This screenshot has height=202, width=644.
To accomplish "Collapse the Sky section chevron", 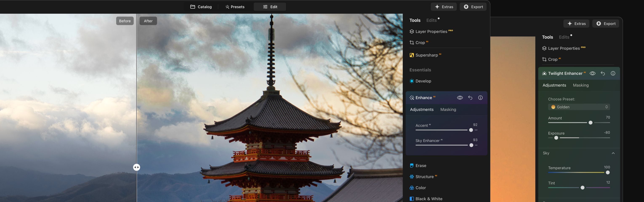I will [613, 153].
